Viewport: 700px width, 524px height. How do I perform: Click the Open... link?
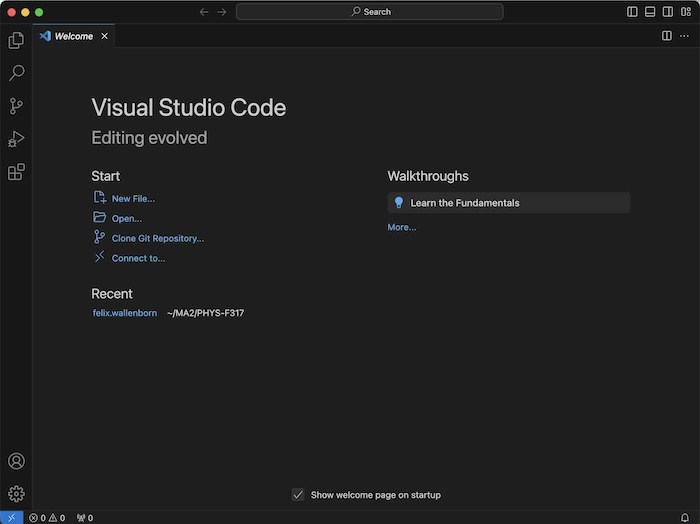[127, 219]
